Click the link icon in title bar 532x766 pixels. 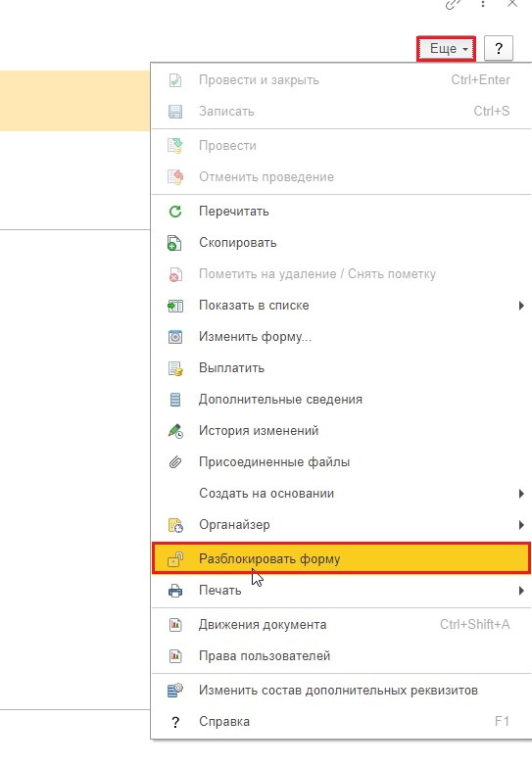(453, 4)
